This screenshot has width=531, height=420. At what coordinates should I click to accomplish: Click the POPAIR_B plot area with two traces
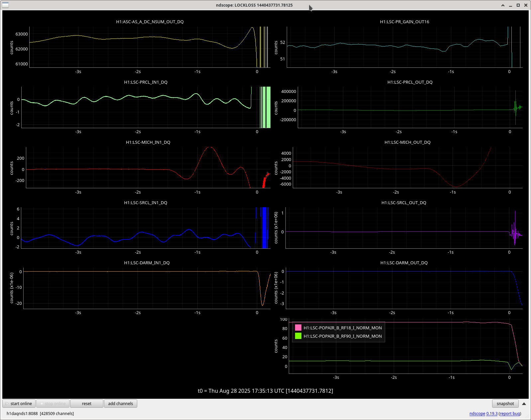pyautogui.click(x=405, y=346)
